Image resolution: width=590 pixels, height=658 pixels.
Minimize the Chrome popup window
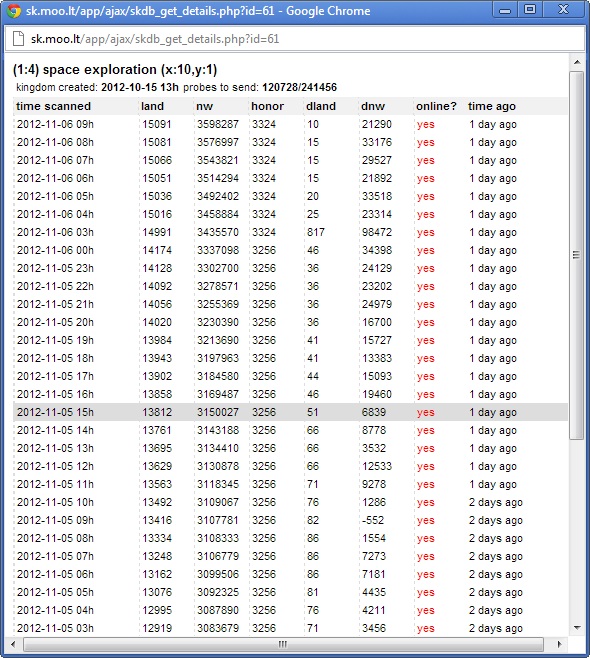pos(505,10)
